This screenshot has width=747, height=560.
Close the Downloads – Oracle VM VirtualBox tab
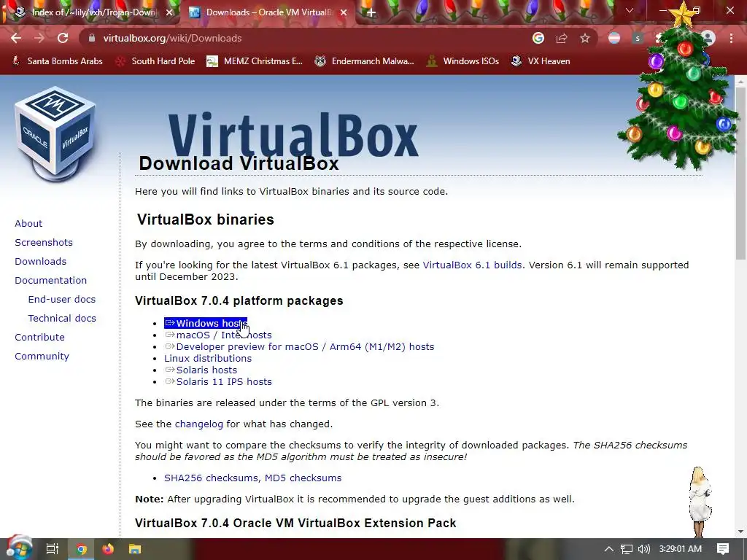click(344, 13)
